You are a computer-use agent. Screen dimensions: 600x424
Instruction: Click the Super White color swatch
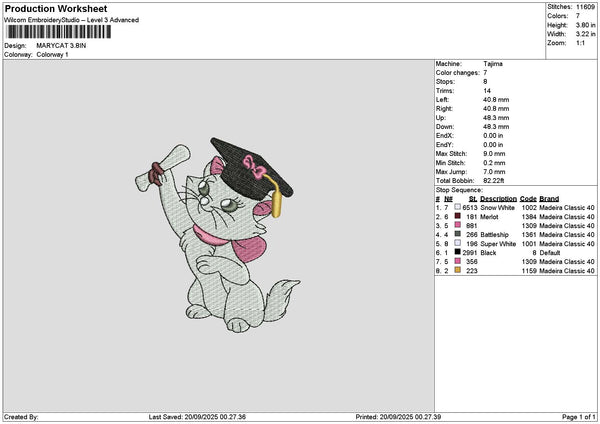457,243
